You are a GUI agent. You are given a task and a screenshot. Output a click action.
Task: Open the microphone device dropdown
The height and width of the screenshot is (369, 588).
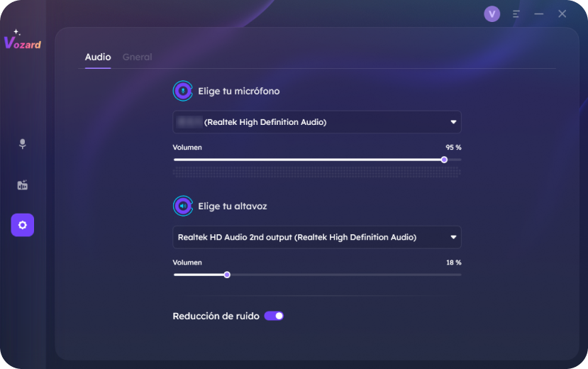click(317, 122)
